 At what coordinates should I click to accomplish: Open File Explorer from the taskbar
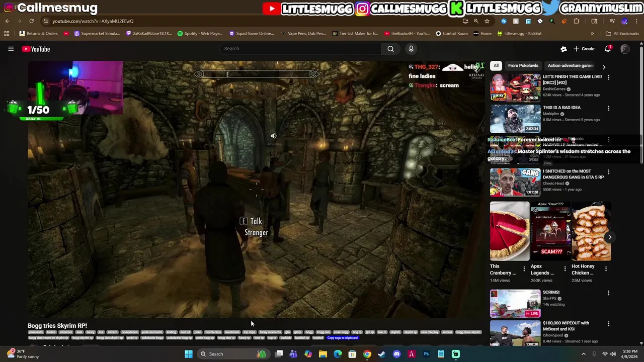323,354
